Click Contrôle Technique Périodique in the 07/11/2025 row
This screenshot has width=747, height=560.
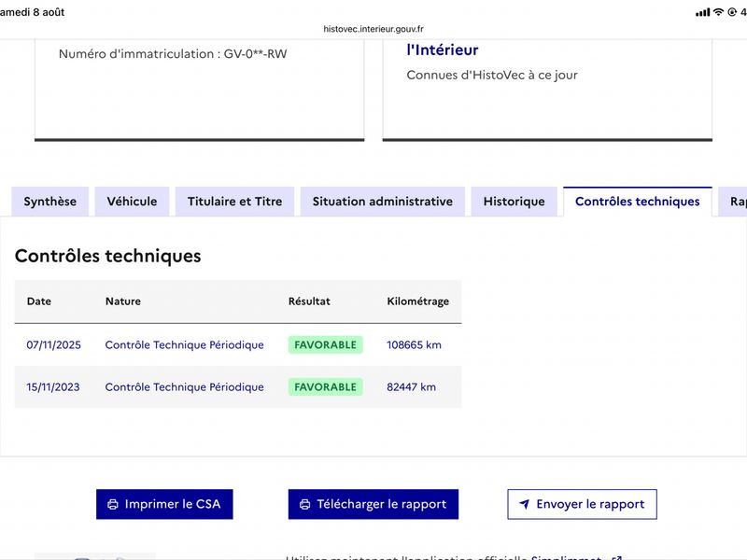pyautogui.click(x=184, y=344)
